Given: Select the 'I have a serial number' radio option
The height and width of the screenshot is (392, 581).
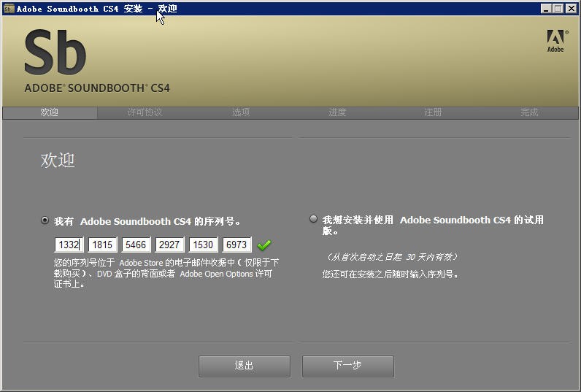Looking at the screenshot, I should [45, 220].
